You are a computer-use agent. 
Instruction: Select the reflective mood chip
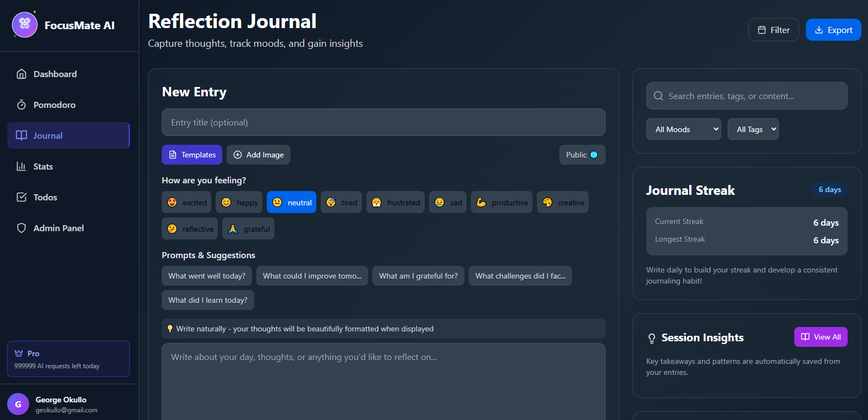click(x=190, y=228)
